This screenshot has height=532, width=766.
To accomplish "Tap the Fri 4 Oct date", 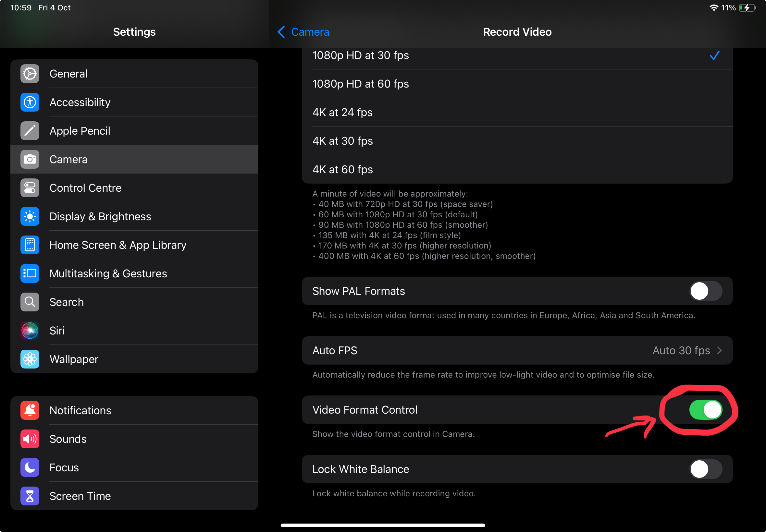I will pos(55,8).
